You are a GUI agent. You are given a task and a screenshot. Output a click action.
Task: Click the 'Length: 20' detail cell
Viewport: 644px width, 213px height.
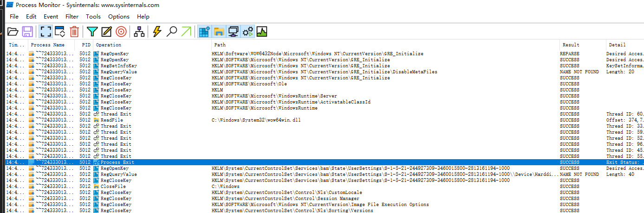[x=620, y=72]
